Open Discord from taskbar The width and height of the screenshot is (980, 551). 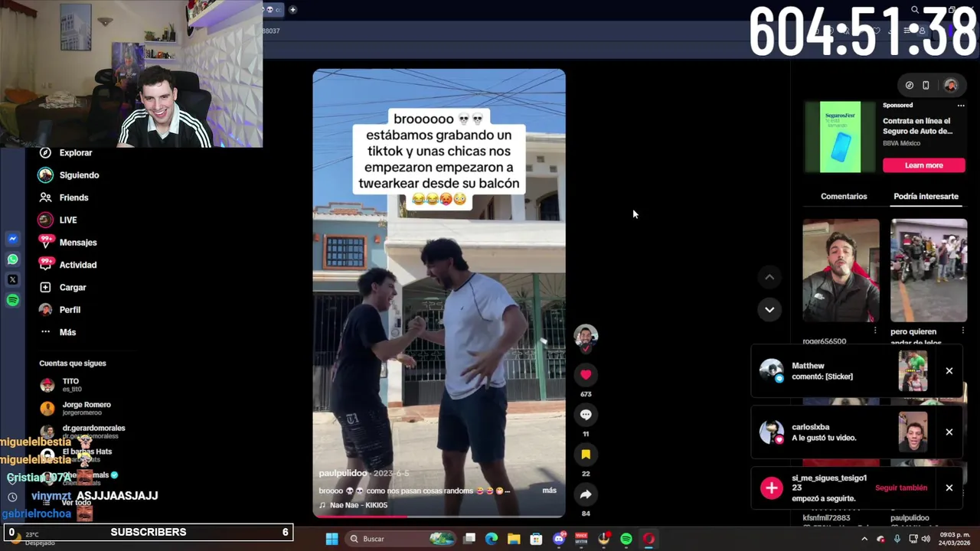pyautogui.click(x=559, y=539)
